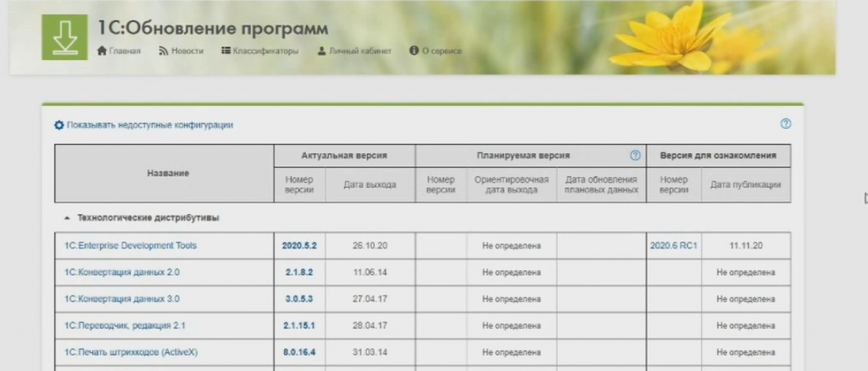Open the О сервисе info page
The height and width of the screenshot is (371, 868).
point(436,51)
